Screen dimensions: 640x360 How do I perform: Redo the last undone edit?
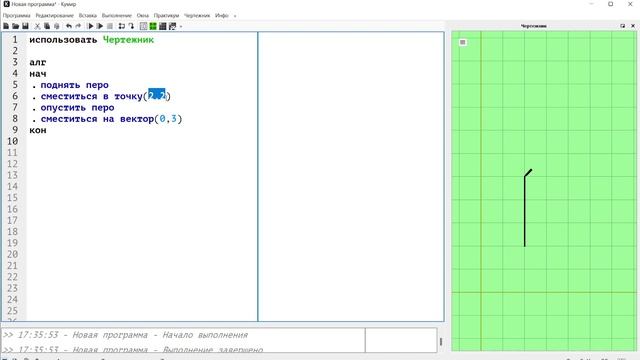[x=78, y=26]
